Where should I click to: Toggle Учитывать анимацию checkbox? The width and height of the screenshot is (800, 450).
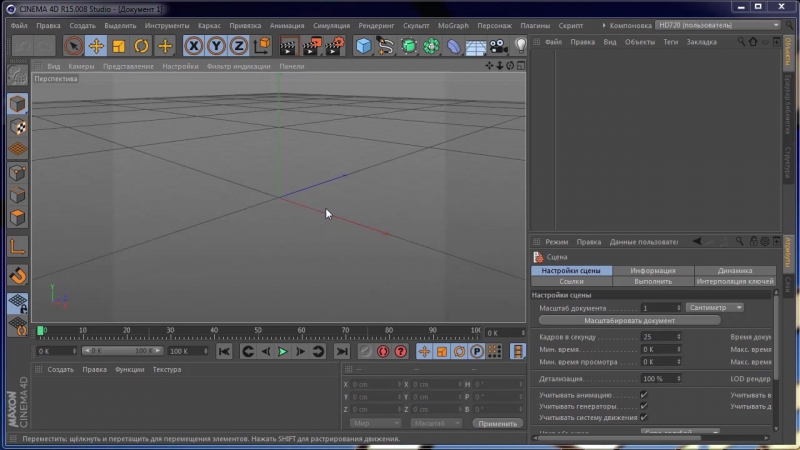click(x=644, y=395)
